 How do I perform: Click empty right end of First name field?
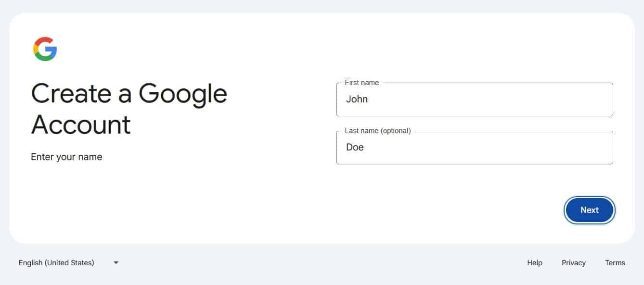coord(587,100)
